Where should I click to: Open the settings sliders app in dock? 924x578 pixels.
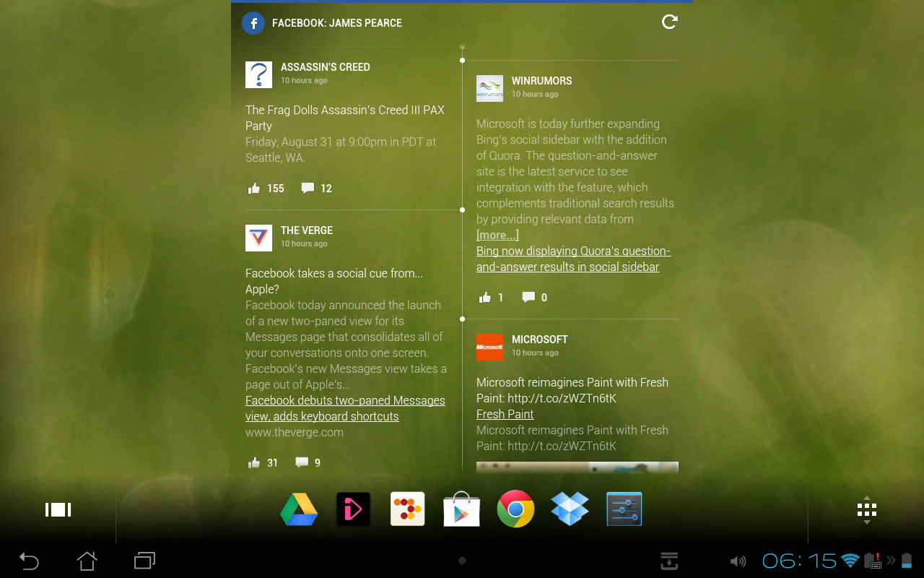click(x=624, y=509)
